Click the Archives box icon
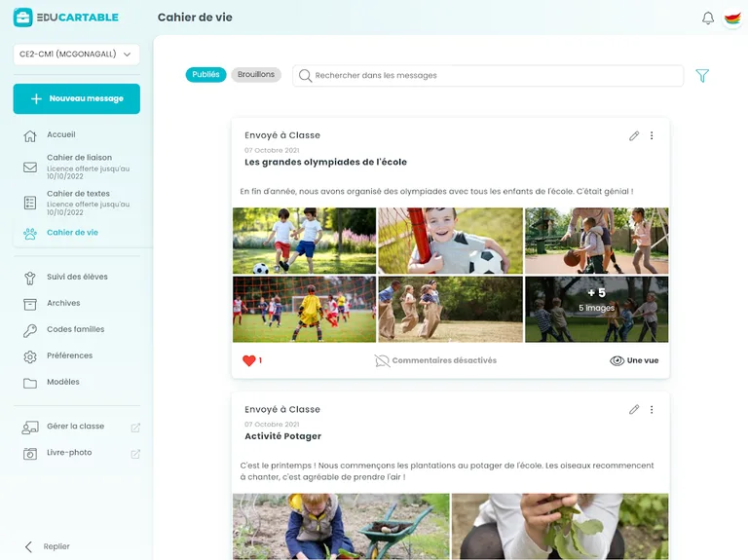 coord(30,304)
